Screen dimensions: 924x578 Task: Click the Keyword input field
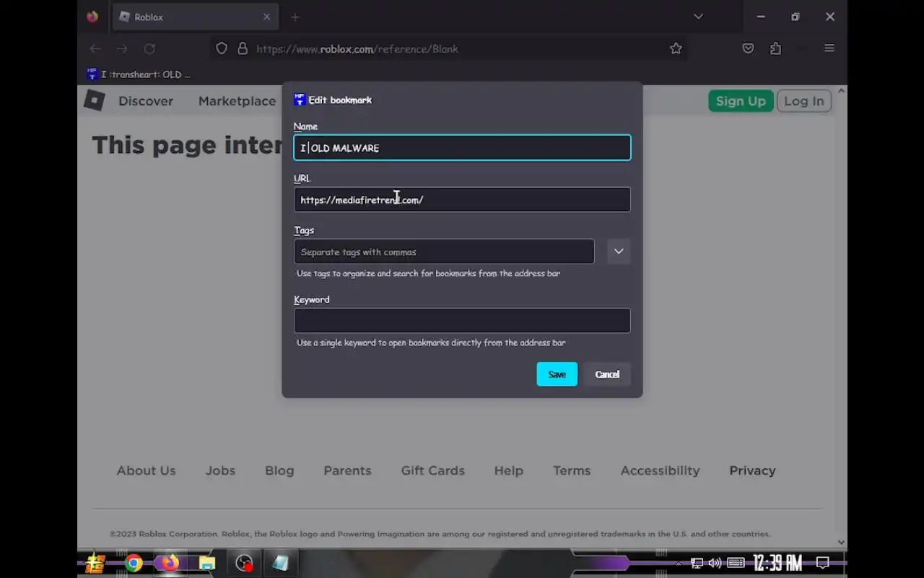pos(462,321)
